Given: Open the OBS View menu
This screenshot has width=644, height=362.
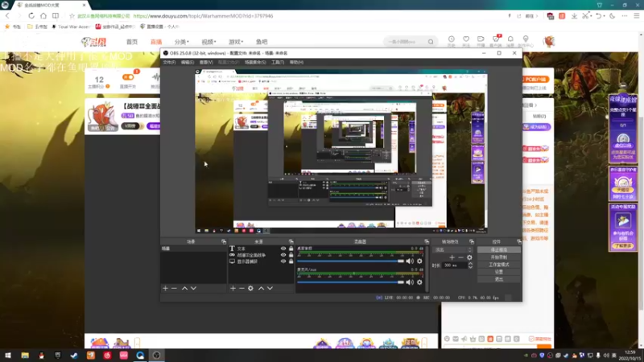Looking at the screenshot, I should [x=206, y=63].
